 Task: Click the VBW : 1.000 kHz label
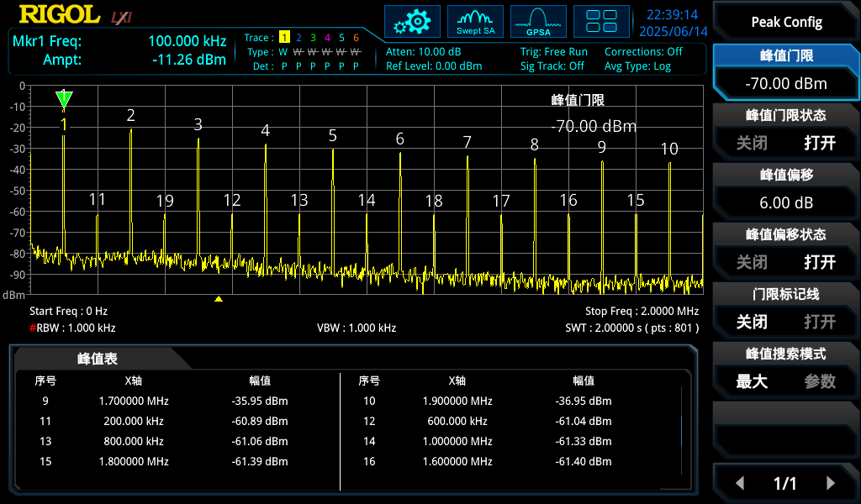coord(357,328)
